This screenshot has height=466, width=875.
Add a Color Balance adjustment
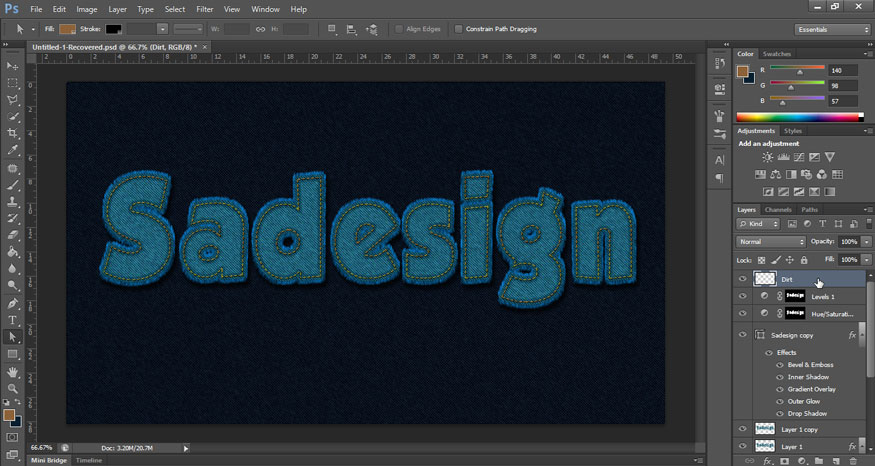776,175
